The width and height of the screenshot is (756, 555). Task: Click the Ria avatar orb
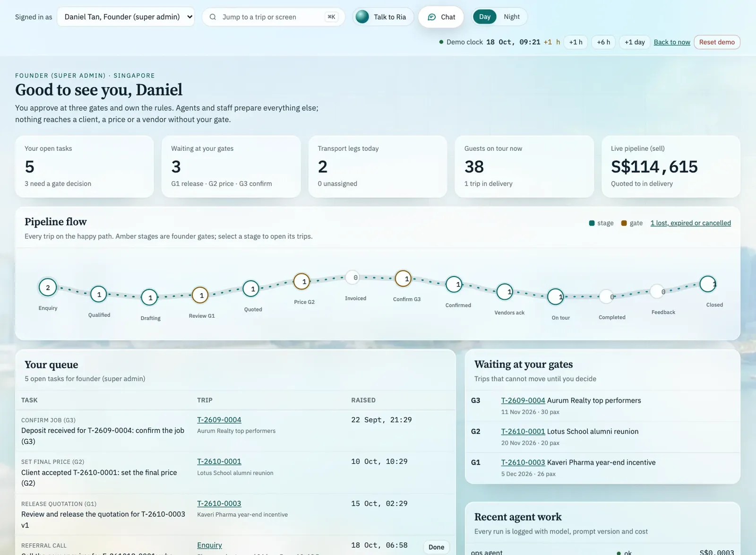[362, 17]
